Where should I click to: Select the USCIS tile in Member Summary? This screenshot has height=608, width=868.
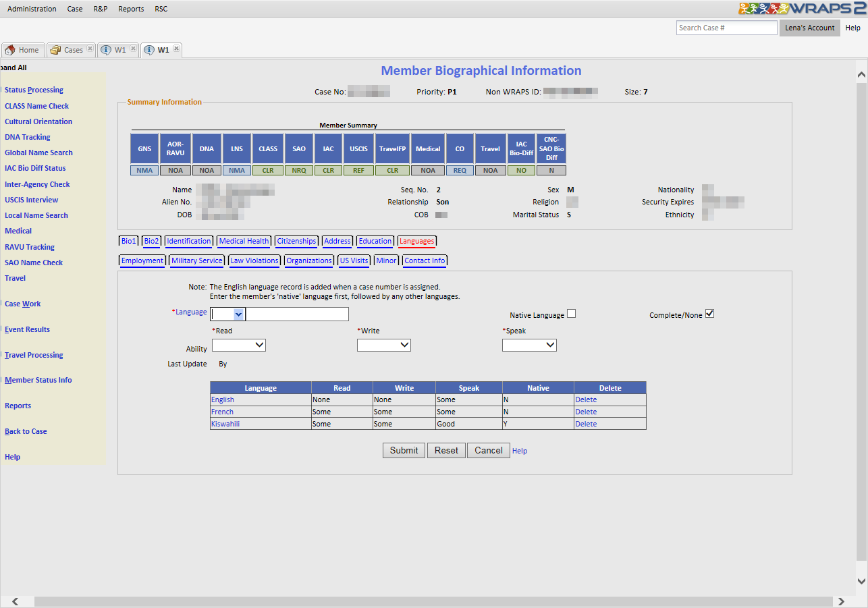358,148
